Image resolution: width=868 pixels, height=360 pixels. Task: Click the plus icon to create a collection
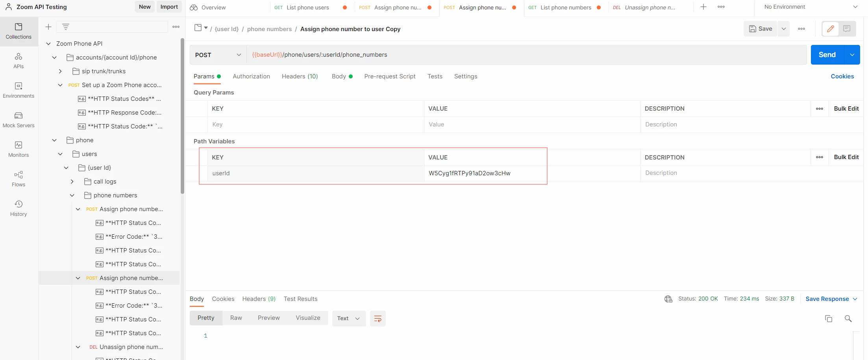[48, 27]
